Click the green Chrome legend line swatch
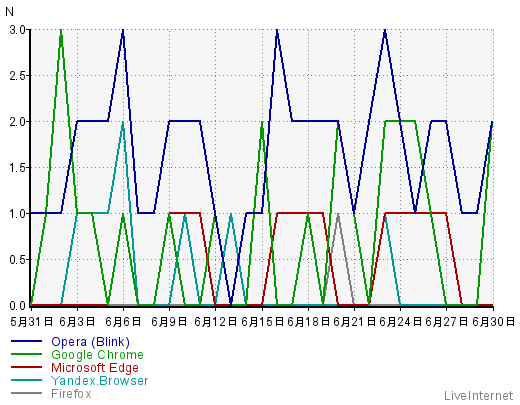Image resolution: width=520 pixels, height=405 pixels. 27,354
